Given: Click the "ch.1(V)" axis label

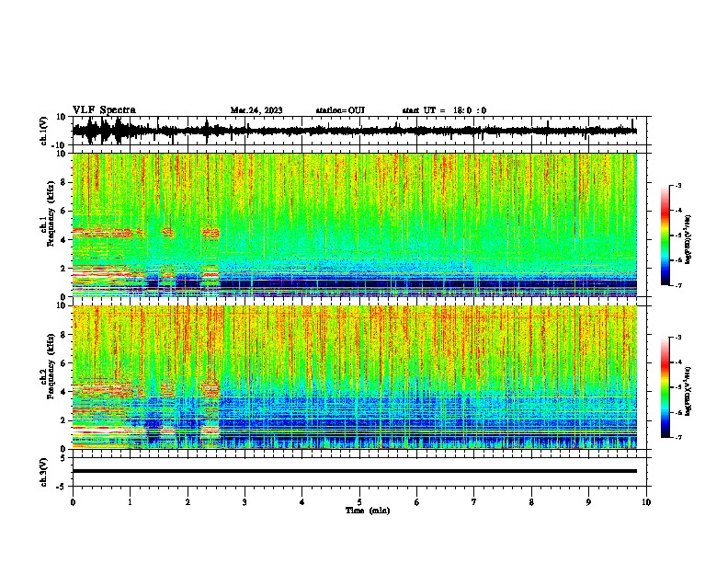Looking at the screenshot, I should click(44, 131).
